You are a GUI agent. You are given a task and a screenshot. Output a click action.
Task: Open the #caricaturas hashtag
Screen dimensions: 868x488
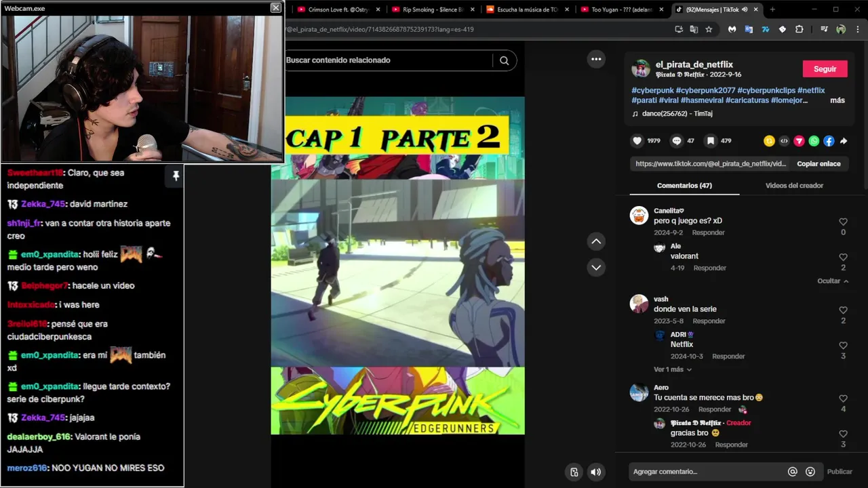tap(747, 100)
